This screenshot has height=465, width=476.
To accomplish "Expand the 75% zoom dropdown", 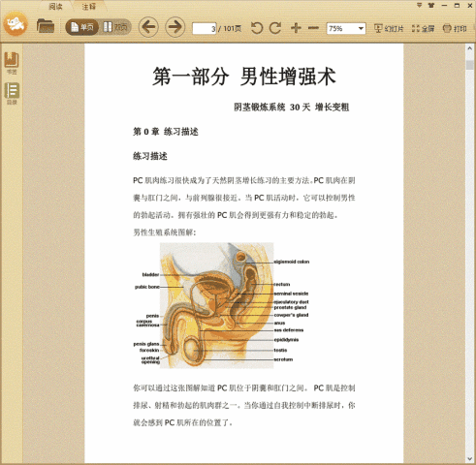I will [361, 29].
